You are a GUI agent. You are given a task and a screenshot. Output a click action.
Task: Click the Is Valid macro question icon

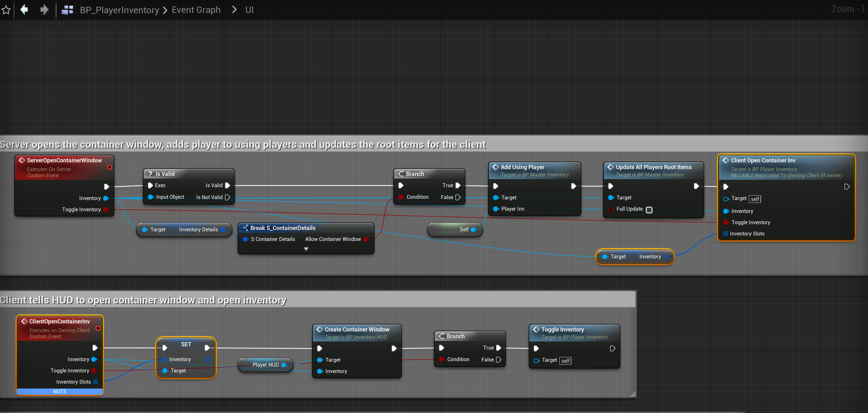point(150,174)
